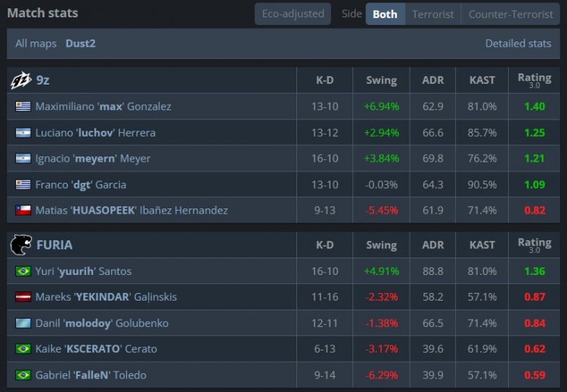
Task: Click luchov's 1.25 rating value
Action: pyautogui.click(x=534, y=133)
